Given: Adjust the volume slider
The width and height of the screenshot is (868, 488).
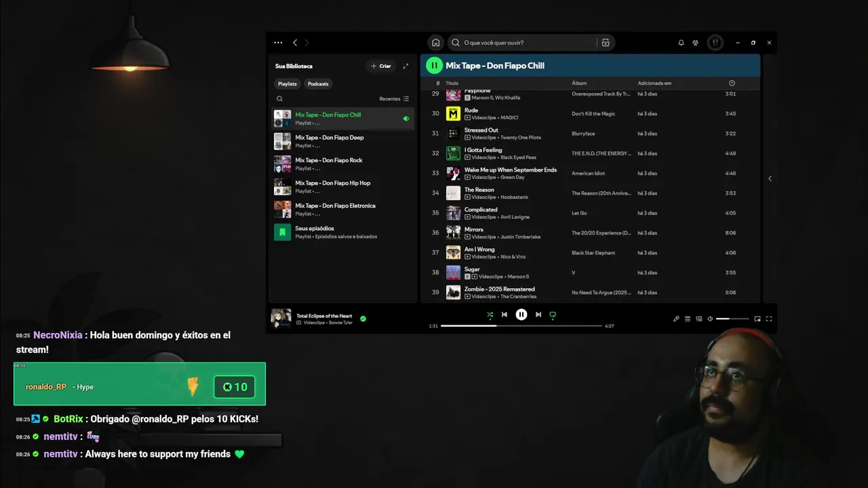Looking at the screenshot, I should click(x=732, y=319).
